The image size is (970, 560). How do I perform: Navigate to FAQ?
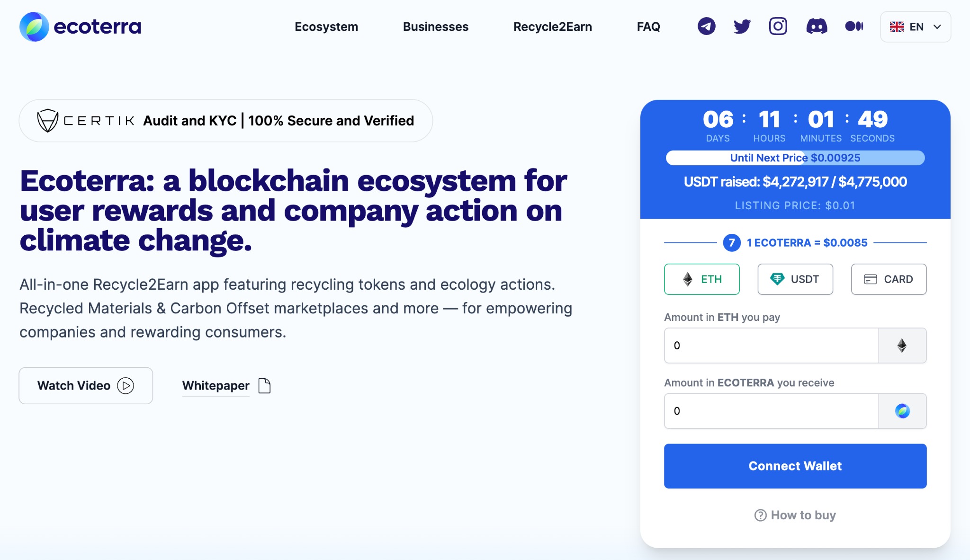click(648, 27)
